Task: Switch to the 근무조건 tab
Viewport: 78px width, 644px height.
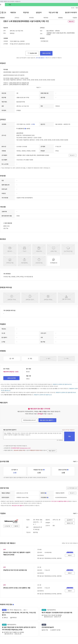Action: pos(17,18)
